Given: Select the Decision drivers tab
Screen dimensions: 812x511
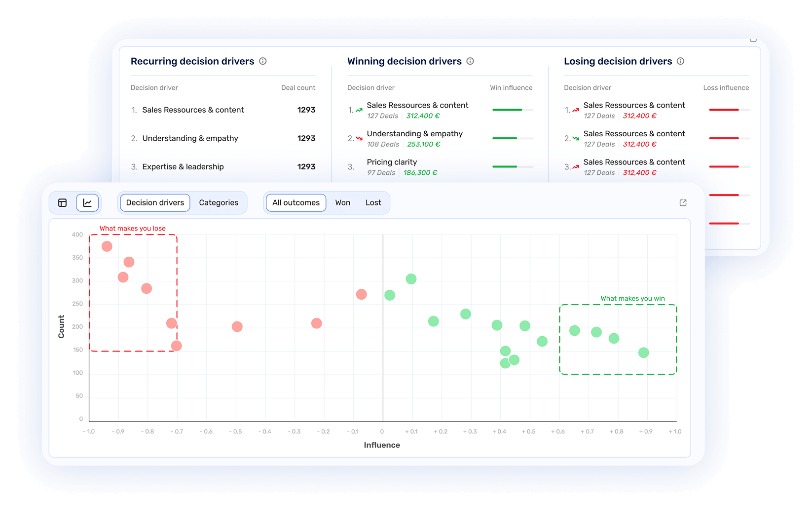Looking at the screenshot, I should click(x=154, y=202).
